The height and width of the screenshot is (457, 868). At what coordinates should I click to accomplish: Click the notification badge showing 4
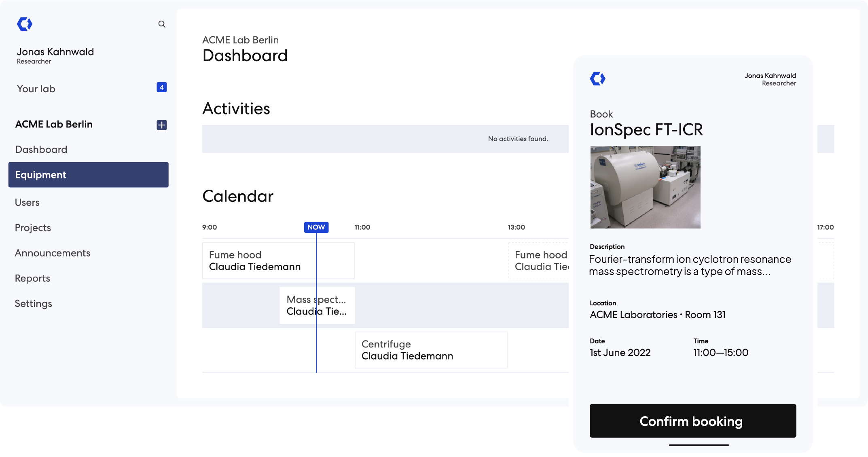162,87
